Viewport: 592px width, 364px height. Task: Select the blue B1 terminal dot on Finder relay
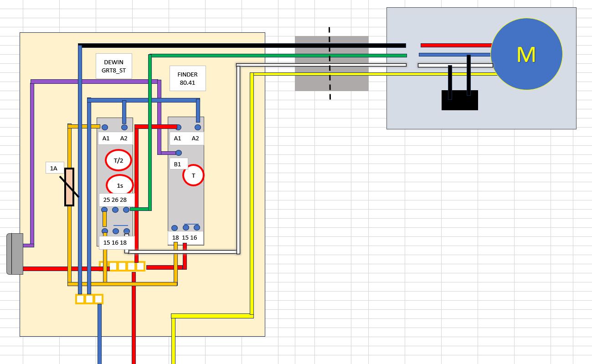point(179,153)
